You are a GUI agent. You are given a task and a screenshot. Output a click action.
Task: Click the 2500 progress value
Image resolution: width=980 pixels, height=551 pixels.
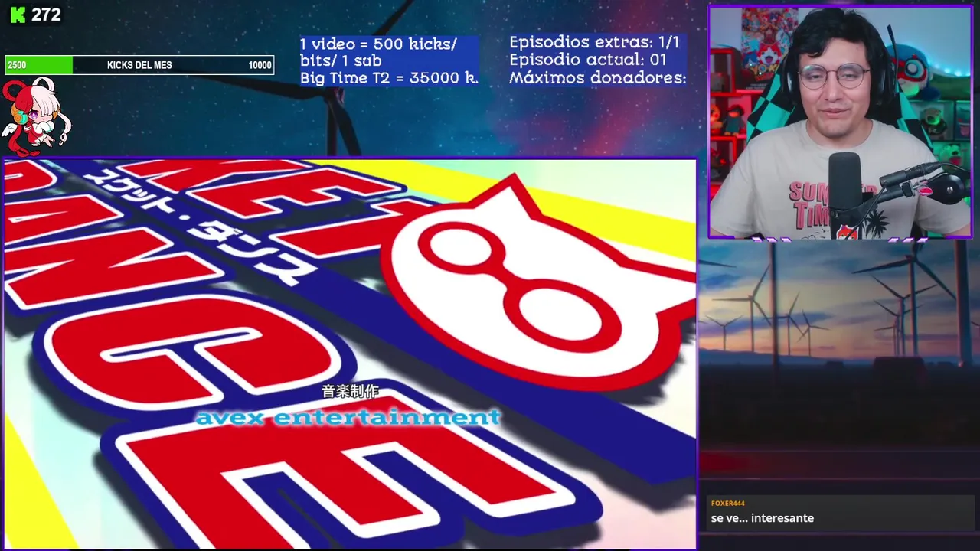point(17,65)
